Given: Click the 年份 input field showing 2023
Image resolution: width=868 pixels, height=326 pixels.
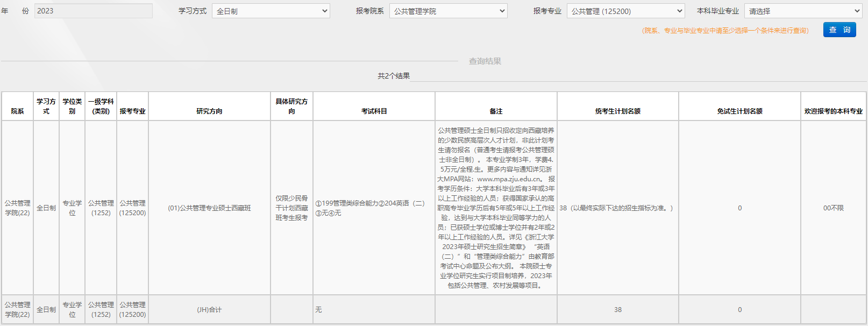Looking at the screenshot, I should tap(94, 11).
